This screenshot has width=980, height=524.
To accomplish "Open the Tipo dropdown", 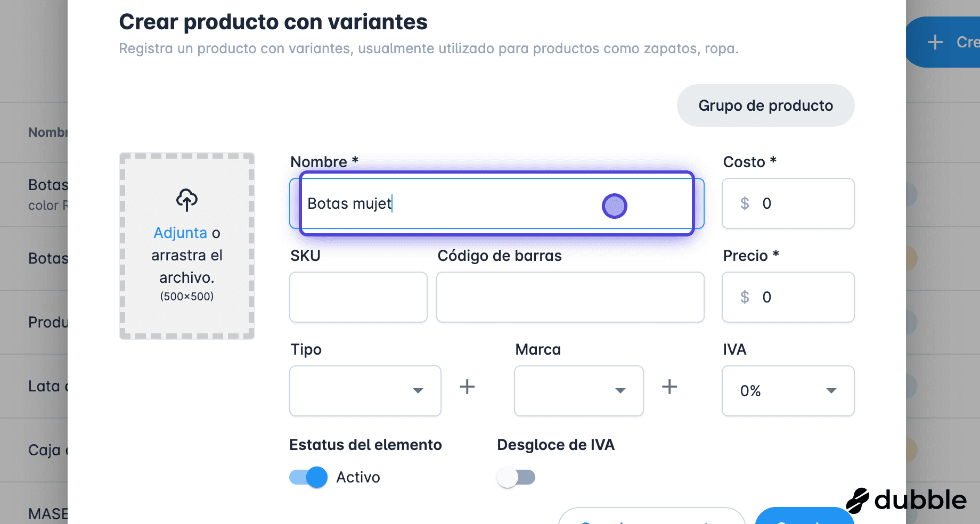I will coord(365,391).
